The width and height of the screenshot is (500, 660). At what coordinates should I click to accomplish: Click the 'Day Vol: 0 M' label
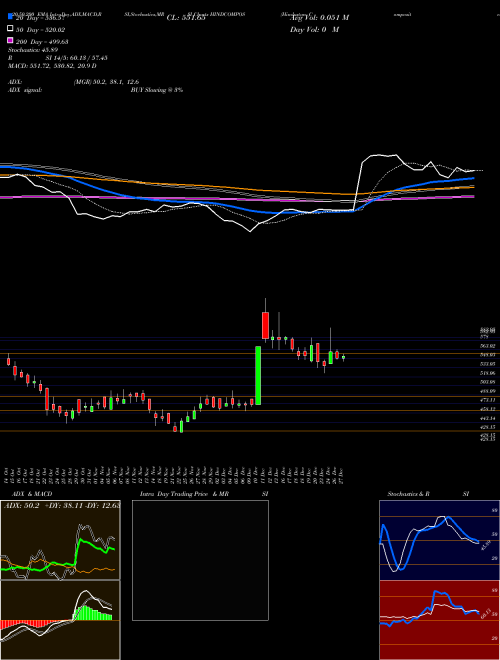(314, 29)
